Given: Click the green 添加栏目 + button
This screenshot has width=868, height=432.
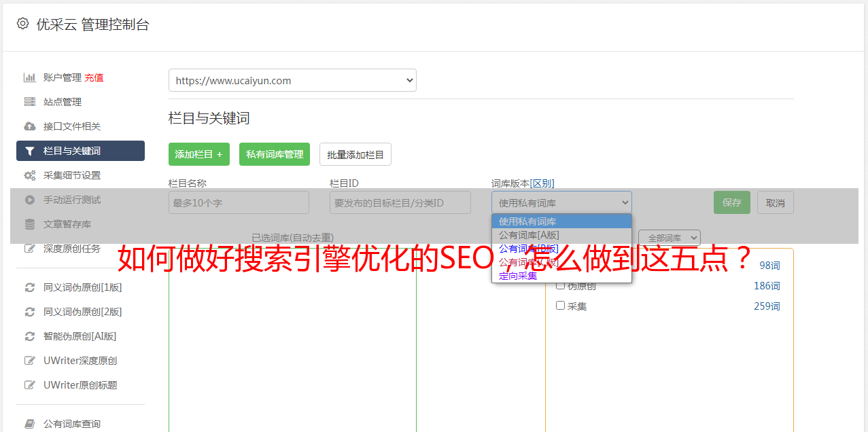Looking at the screenshot, I should tap(199, 154).
